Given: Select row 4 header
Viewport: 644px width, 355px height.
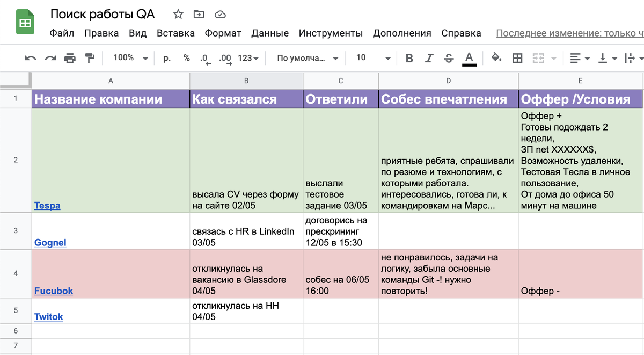Looking at the screenshot, I should (x=16, y=274).
